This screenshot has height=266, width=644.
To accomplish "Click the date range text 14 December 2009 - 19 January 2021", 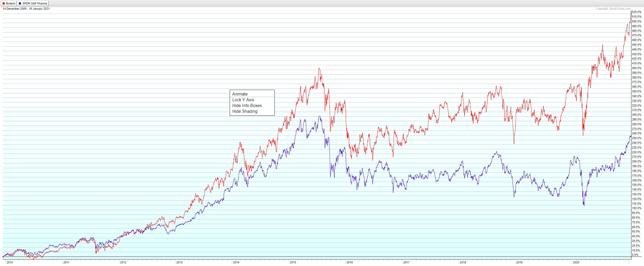I will click(26, 9).
